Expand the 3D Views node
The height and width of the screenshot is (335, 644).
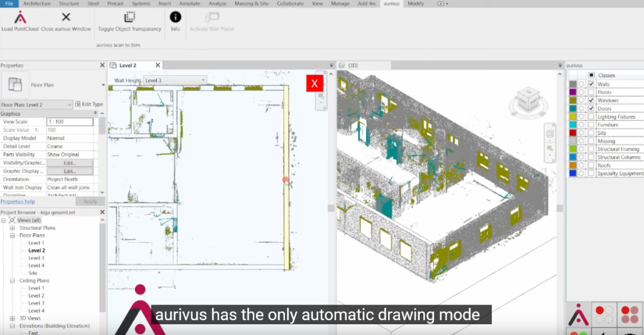(13, 318)
